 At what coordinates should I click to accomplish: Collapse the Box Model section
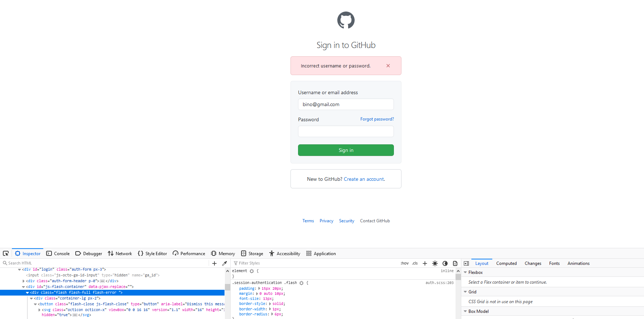point(465,311)
